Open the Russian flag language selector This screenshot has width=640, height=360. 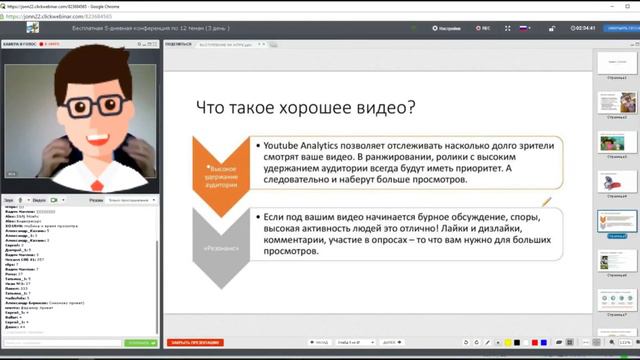pos(525,28)
